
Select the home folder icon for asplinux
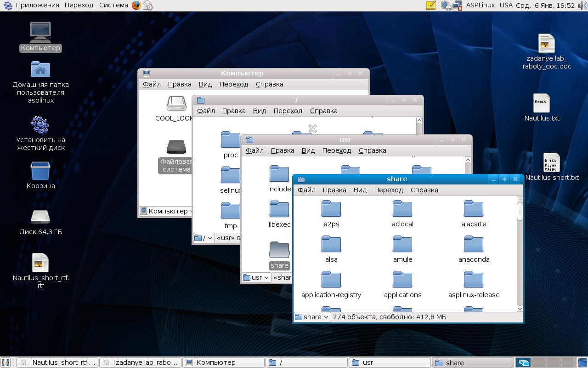(x=40, y=83)
